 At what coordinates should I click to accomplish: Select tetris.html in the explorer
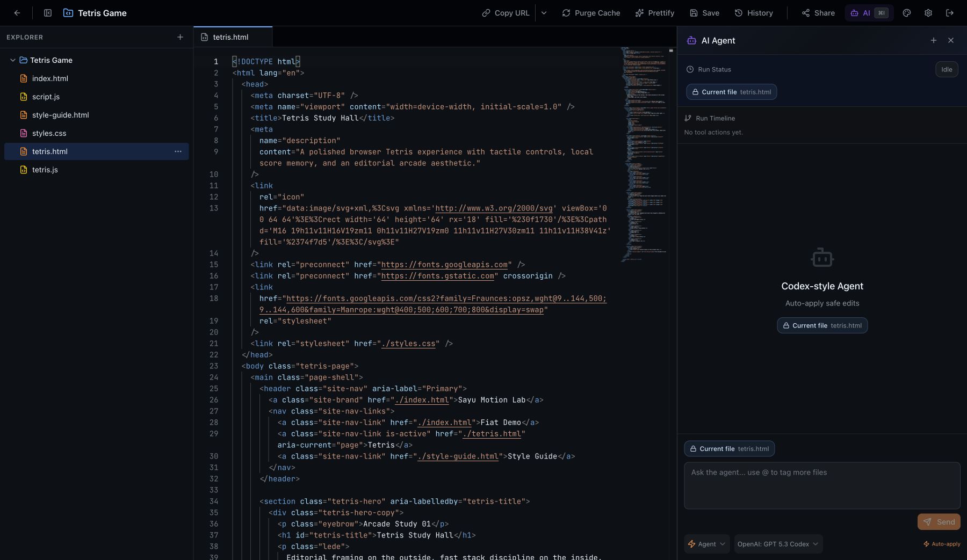tap(97, 151)
